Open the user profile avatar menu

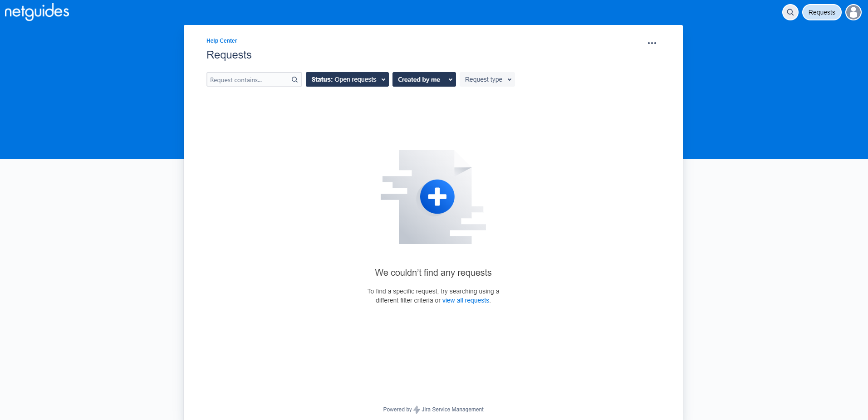click(853, 12)
